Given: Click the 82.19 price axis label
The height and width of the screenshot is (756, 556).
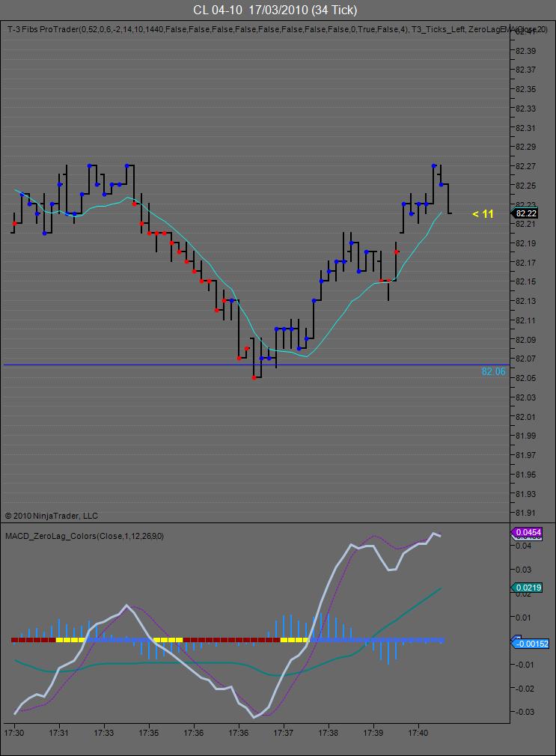Looking at the screenshot, I should pyautogui.click(x=525, y=243).
